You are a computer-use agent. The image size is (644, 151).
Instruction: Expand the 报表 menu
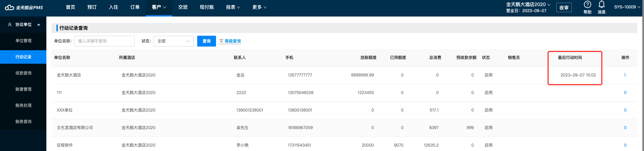coord(233,7)
